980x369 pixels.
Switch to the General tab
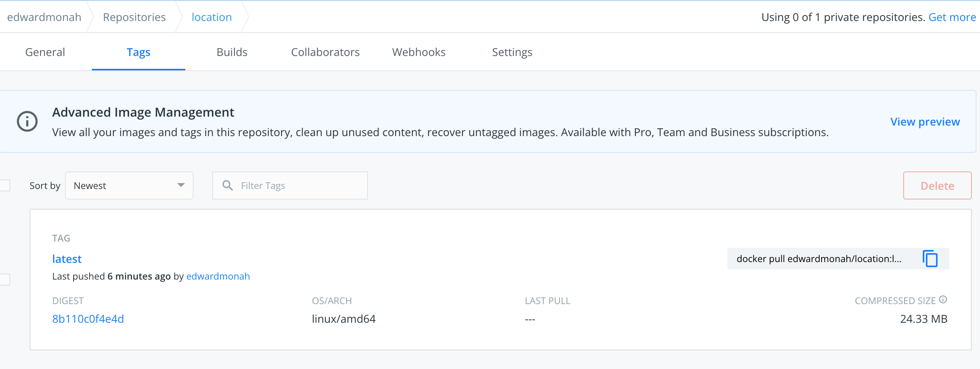click(x=45, y=52)
